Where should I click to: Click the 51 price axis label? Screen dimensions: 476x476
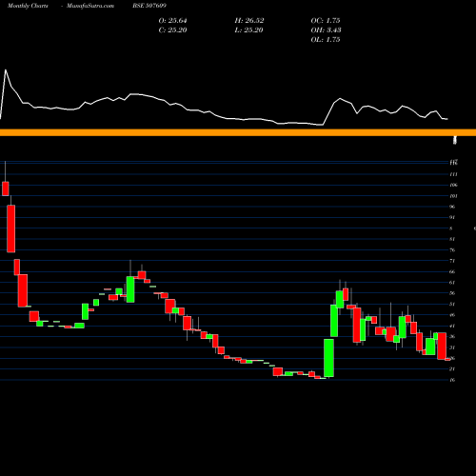click(x=452, y=304)
